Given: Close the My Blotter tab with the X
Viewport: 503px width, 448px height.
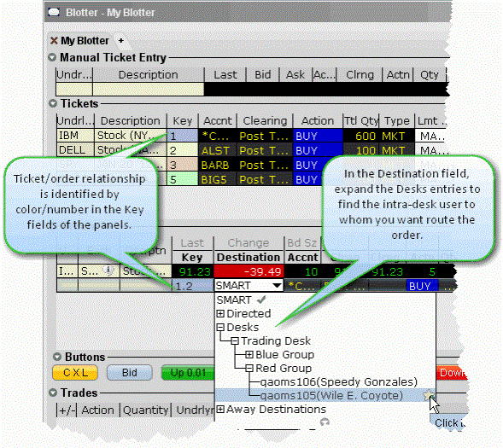Looking at the screenshot, I should pyautogui.click(x=54, y=41).
